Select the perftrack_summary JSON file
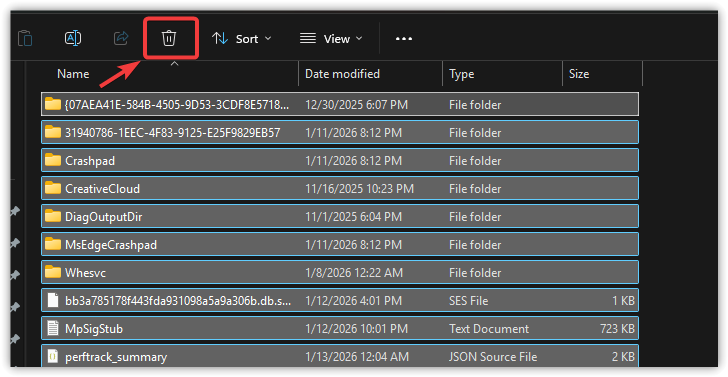This screenshot has height=377, width=728. (x=340, y=357)
